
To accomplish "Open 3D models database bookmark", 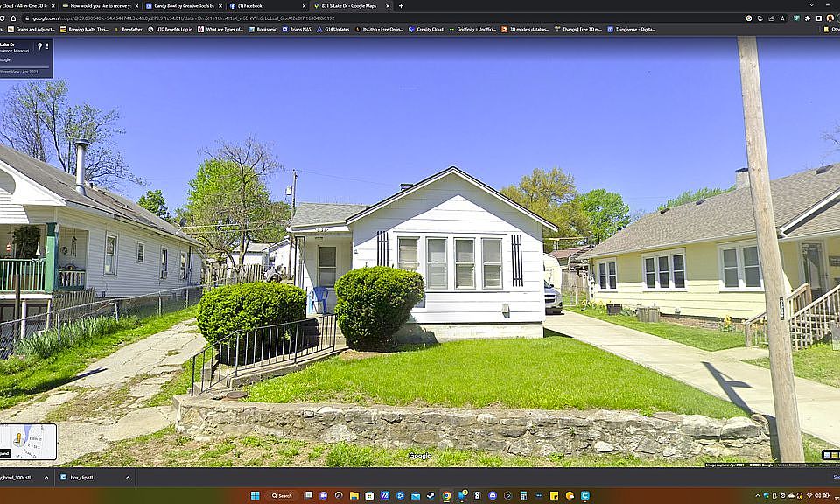I will (525, 30).
